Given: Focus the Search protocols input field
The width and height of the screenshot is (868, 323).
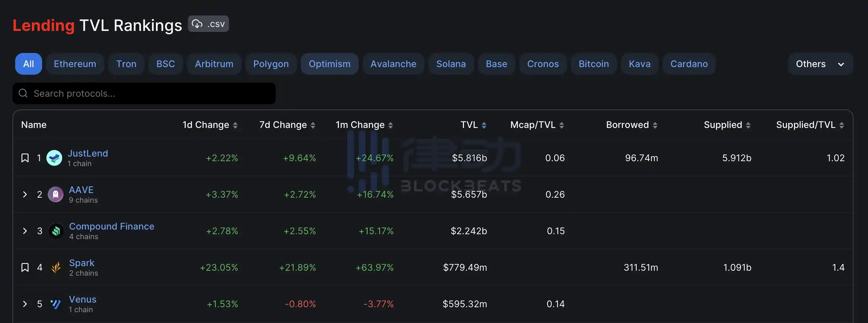Looking at the screenshot, I should coord(152,93).
